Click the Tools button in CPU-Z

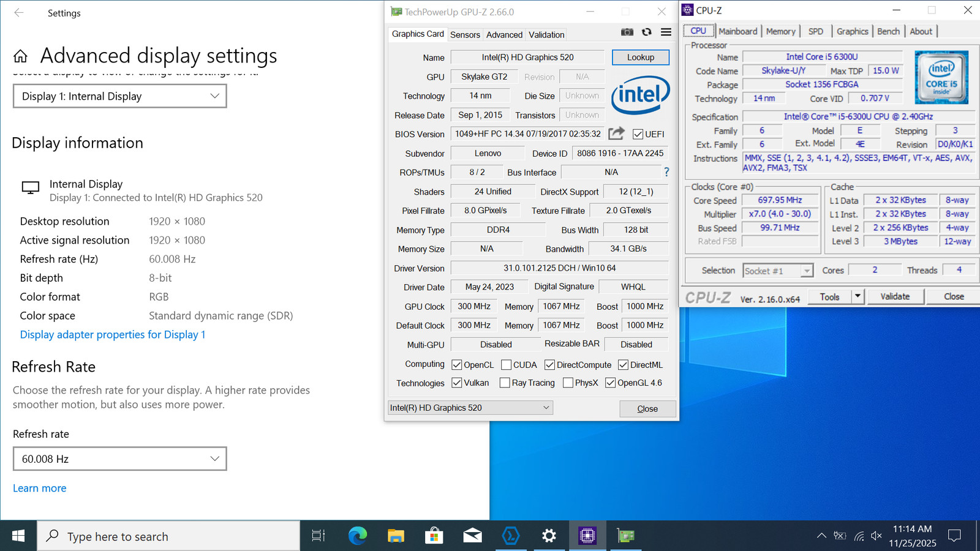[x=830, y=296]
